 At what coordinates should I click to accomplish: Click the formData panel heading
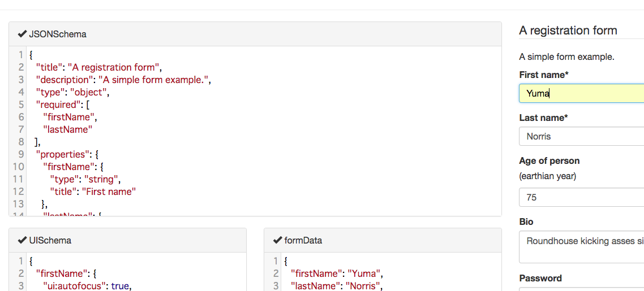383,241
